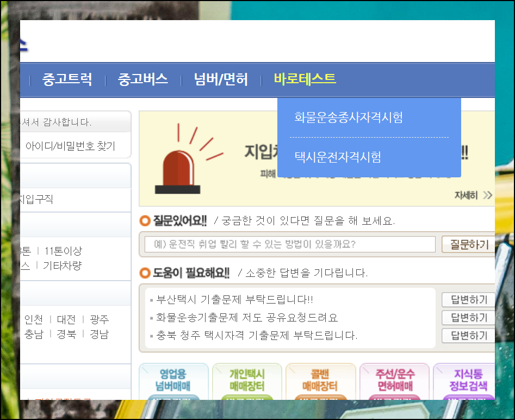Image resolution: width=515 pixels, height=420 pixels.
Task: Click 지입구직 sidebar link
Action: [x=36, y=199]
